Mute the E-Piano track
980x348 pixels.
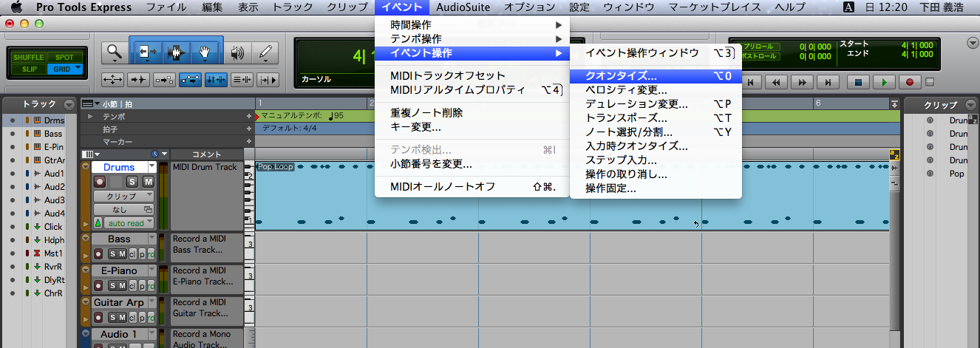(x=123, y=286)
